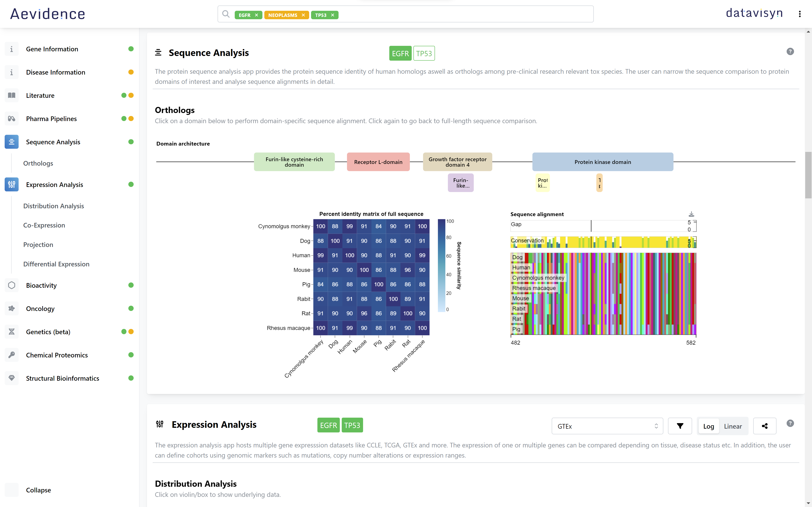Screen dimensions: 812x507
Task: Open the expression filter funnel icon
Action: click(680, 426)
